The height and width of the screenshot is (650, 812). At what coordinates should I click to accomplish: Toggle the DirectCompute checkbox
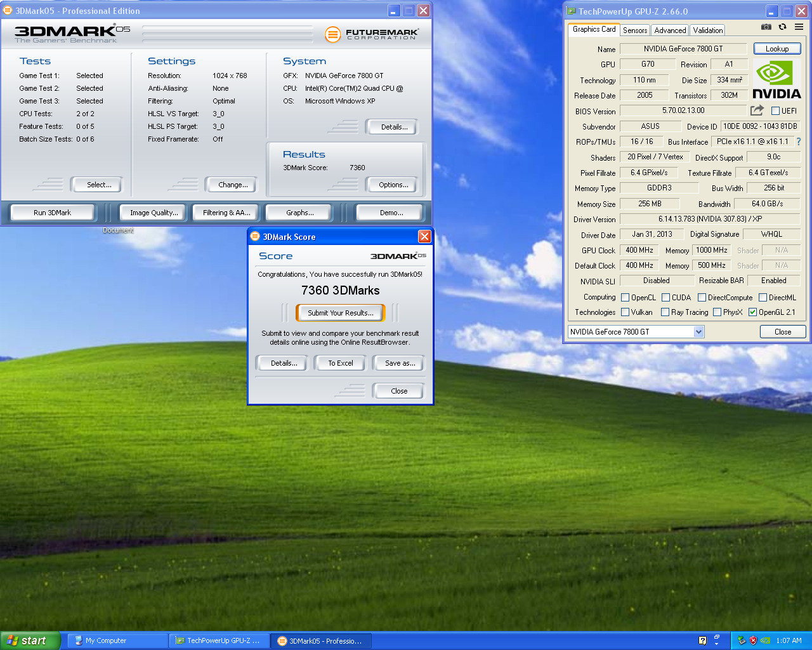point(702,297)
